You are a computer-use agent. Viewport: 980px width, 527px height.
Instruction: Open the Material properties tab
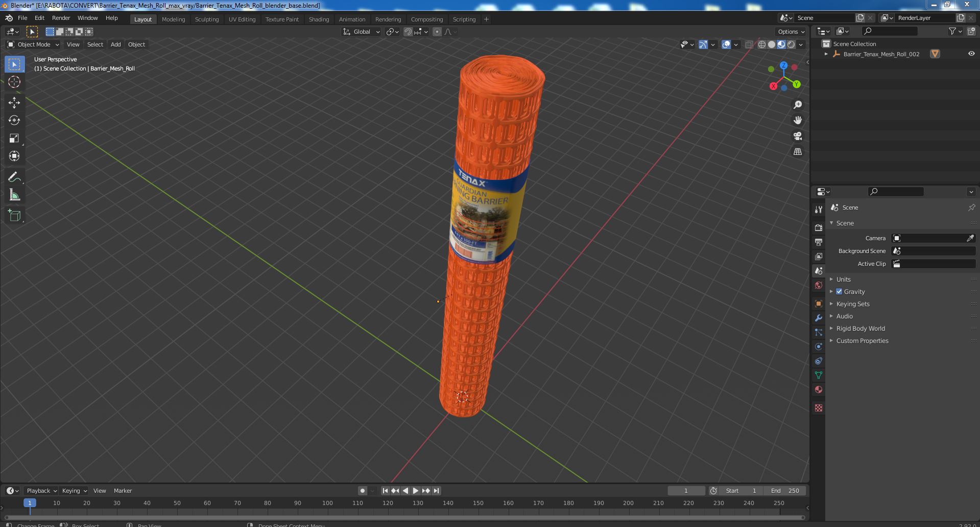pyautogui.click(x=819, y=389)
